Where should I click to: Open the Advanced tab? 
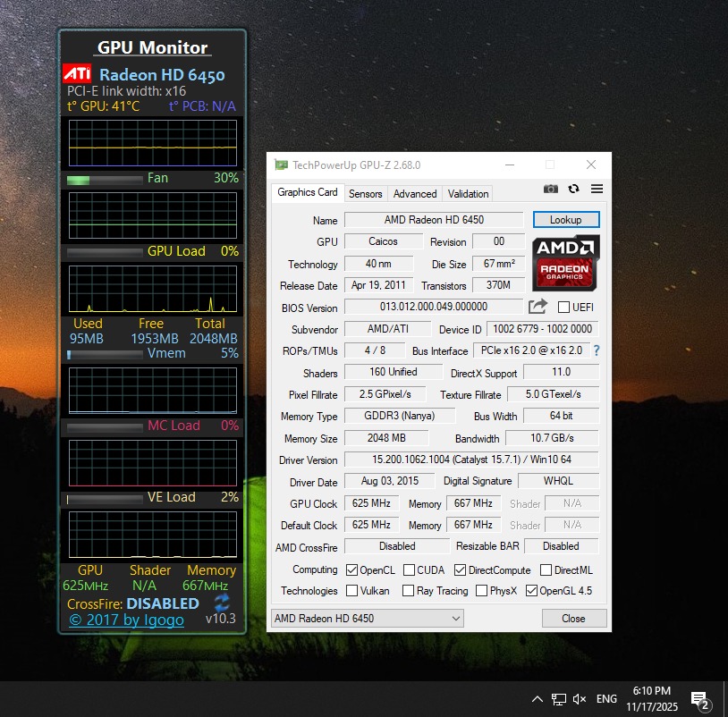coord(415,193)
